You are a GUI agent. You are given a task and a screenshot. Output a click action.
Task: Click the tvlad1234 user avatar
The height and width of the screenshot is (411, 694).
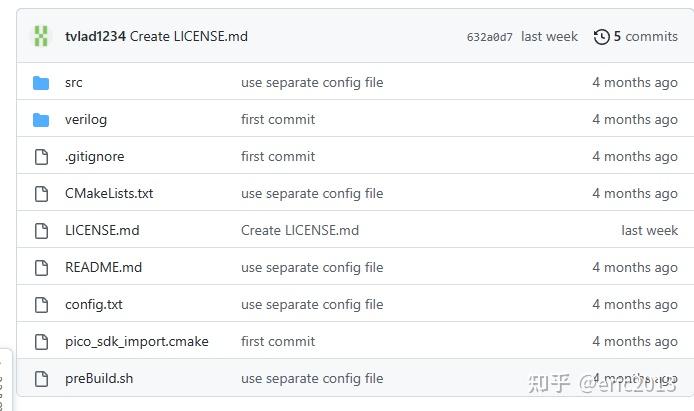[x=41, y=36]
